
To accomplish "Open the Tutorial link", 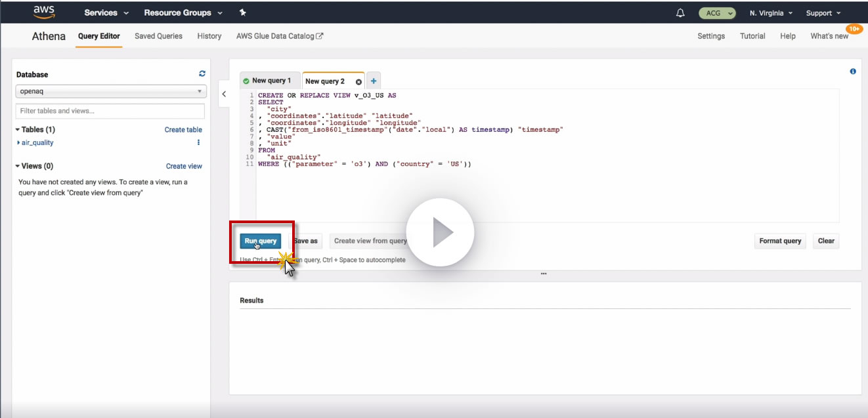I will 752,36.
